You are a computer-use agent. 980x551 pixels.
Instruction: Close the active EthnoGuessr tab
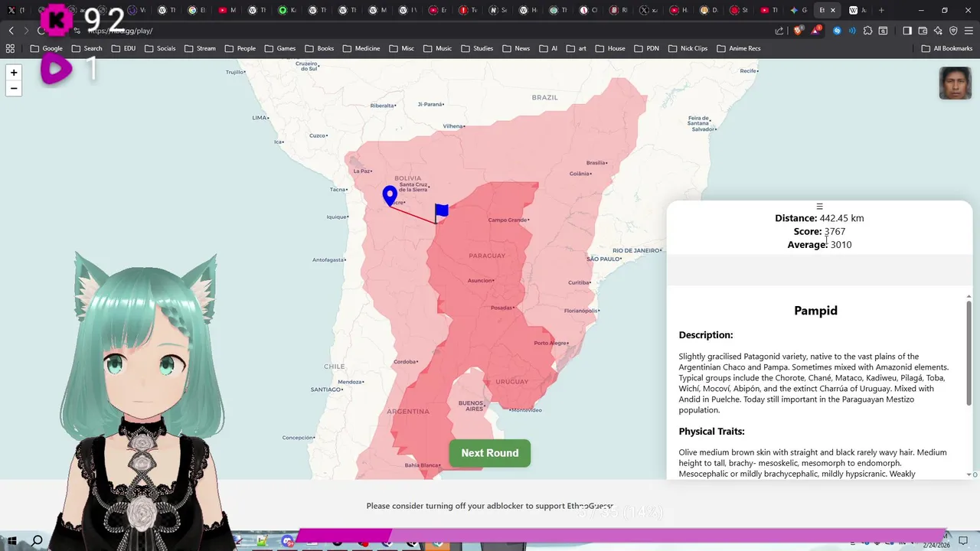(x=833, y=10)
